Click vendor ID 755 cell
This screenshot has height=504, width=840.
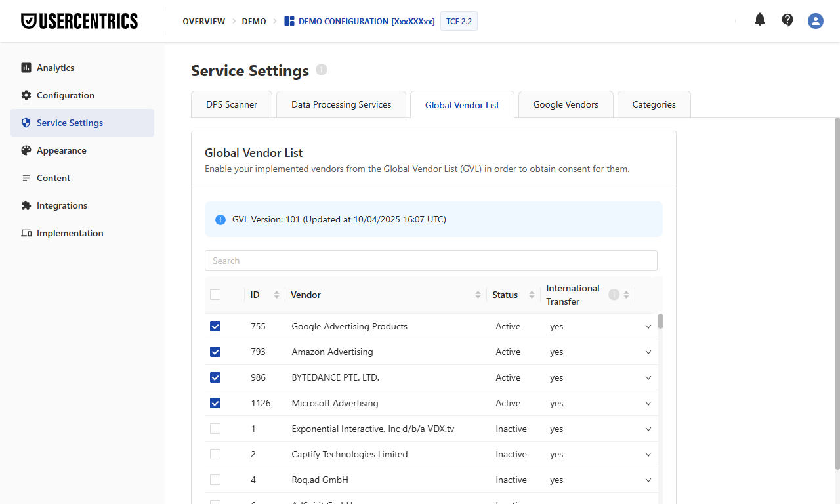point(258,326)
